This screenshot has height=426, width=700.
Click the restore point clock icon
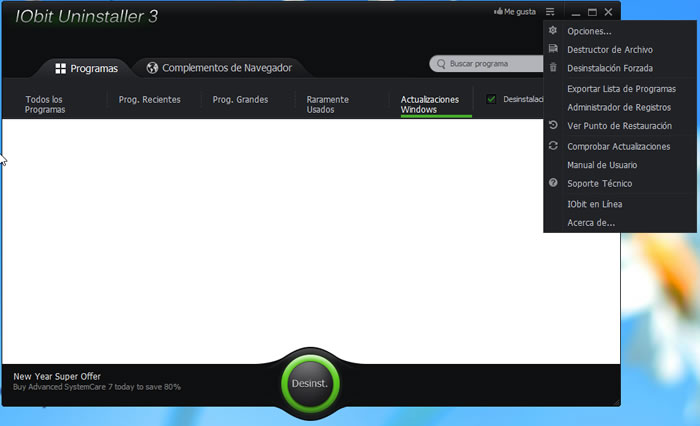553,125
